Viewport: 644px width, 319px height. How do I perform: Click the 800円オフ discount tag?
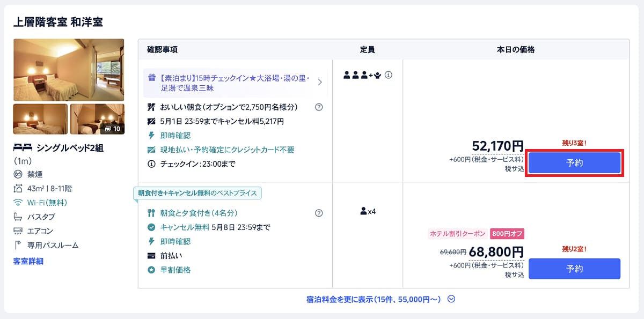click(507, 234)
